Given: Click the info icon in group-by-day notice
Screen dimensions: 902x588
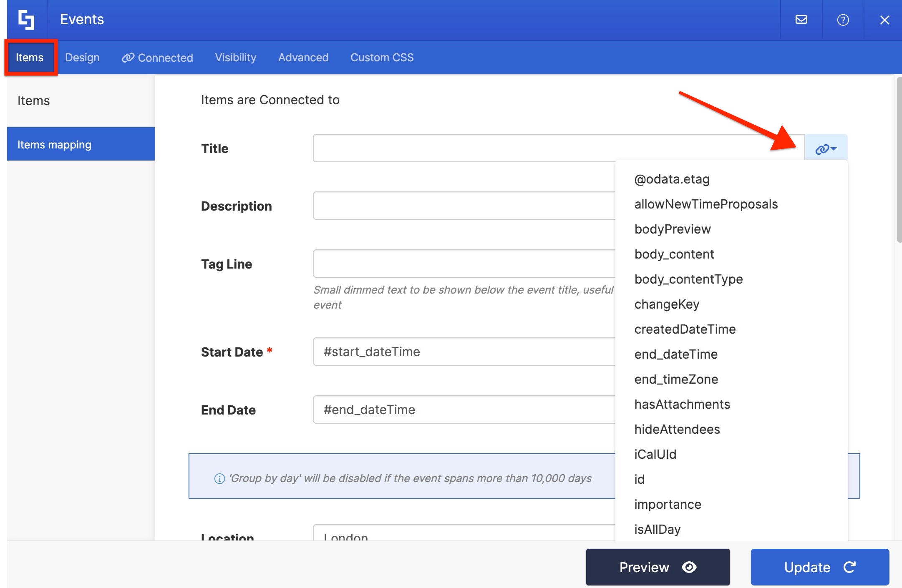Looking at the screenshot, I should pyautogui.click(x=219, y=478).
